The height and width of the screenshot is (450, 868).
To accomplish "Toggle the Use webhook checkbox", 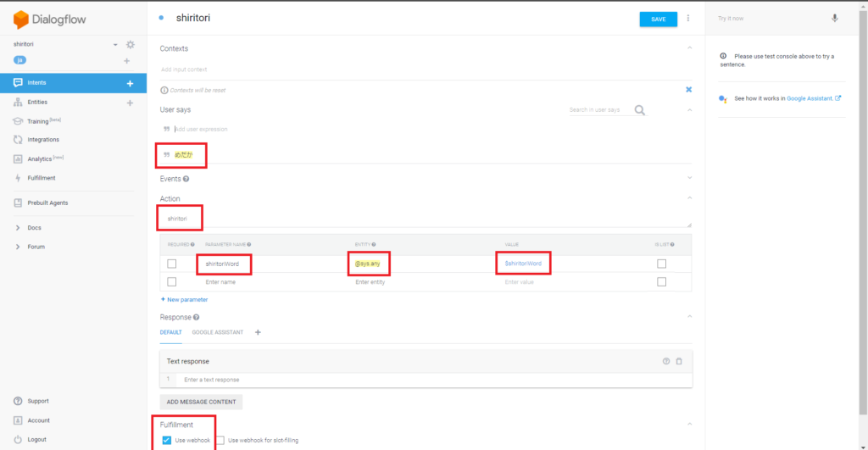I will [167, 440].
